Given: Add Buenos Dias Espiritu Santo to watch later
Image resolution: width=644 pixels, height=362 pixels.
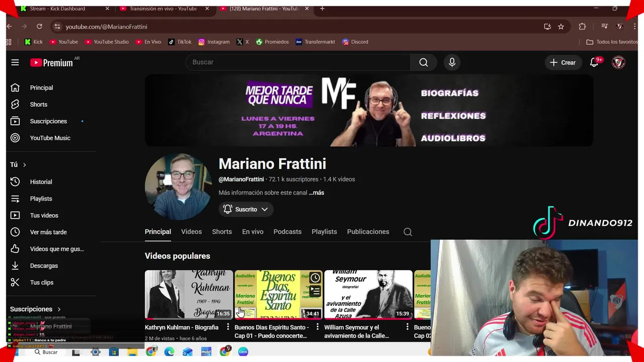Looking at the screenshot, I should tap(315, 278).
